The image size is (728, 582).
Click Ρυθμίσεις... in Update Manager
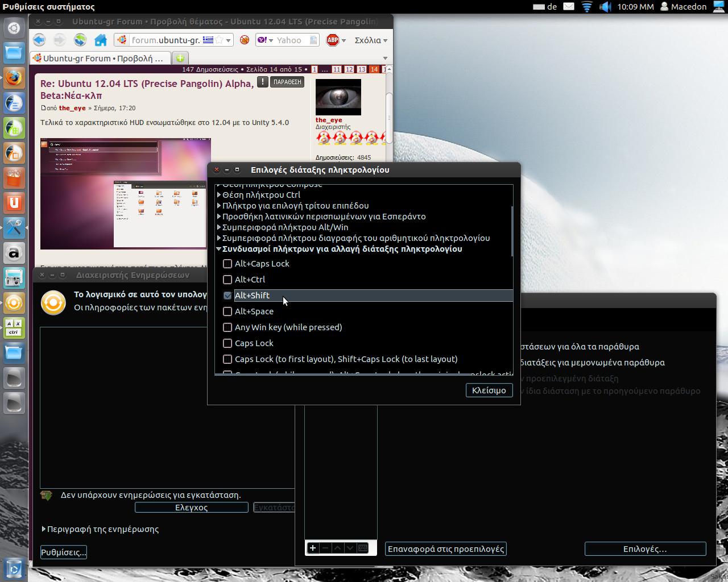pyautogui.click(x=64, y=552)
